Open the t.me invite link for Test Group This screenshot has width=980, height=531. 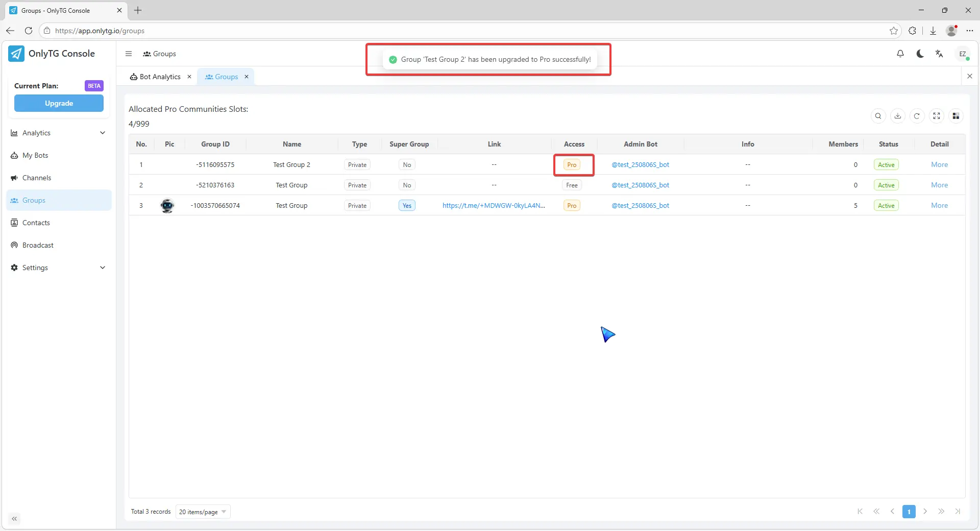pyautogui.click(x=493, y=205)
